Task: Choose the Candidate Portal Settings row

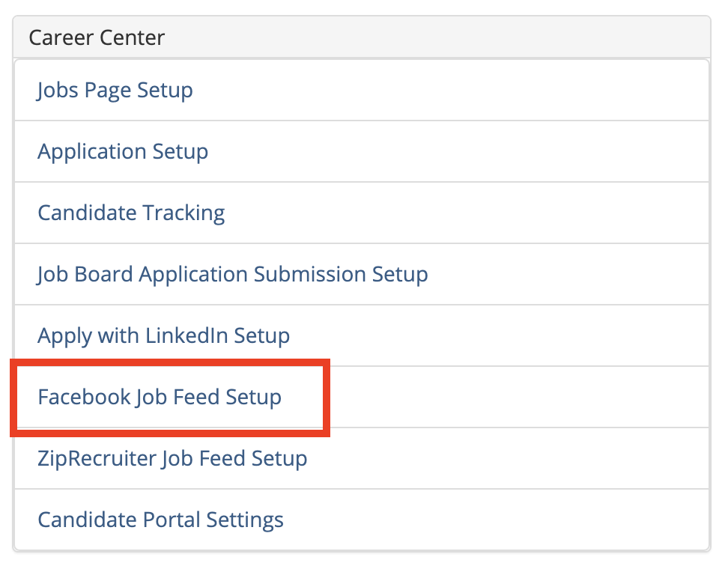Action: pyautogui.click(x=361, y=520)
